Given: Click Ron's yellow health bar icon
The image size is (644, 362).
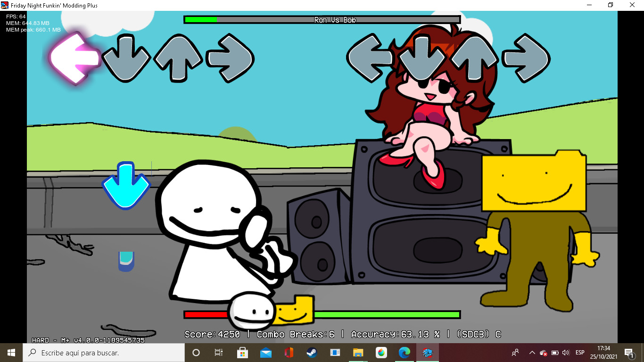Looking at the screenshot, I should click(x=295, y=310).
